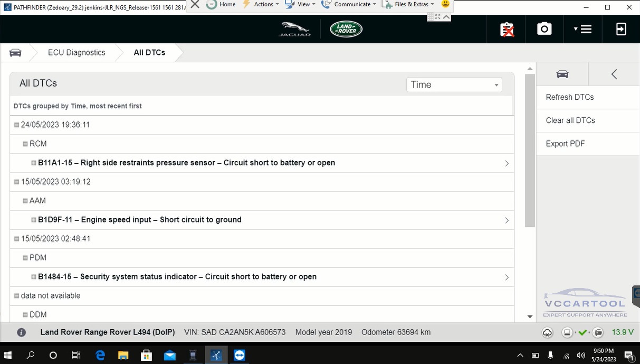Click the info icon in status bar
The image size is (640, 364).
tap(22, 332)
